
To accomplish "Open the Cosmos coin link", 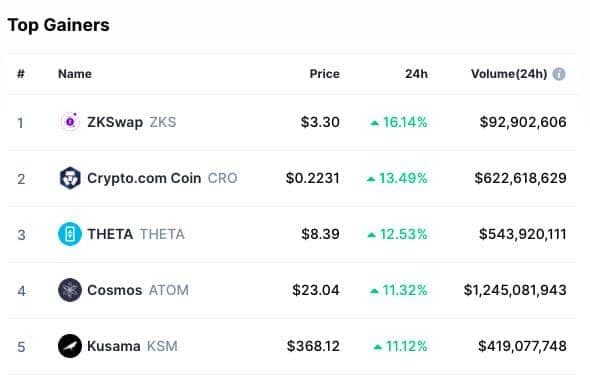I will point(115,290).
